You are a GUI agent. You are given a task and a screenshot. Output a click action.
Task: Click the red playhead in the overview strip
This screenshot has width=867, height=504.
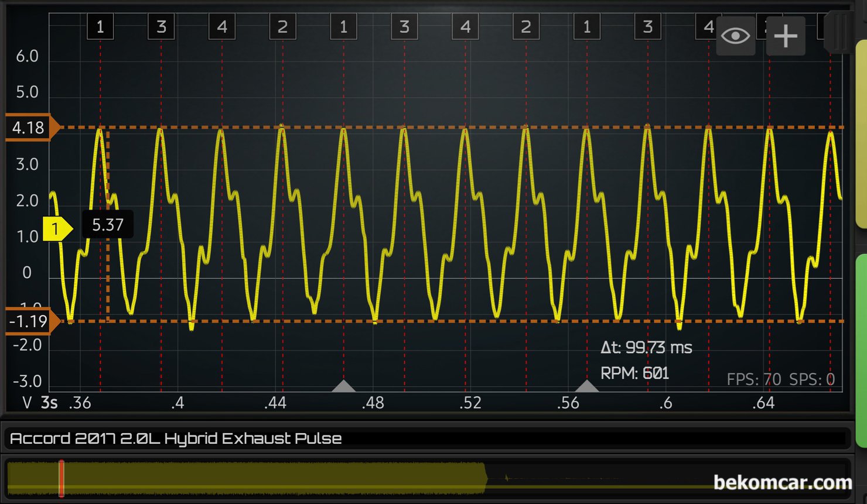pyautogui.click(x=61, y=478)
